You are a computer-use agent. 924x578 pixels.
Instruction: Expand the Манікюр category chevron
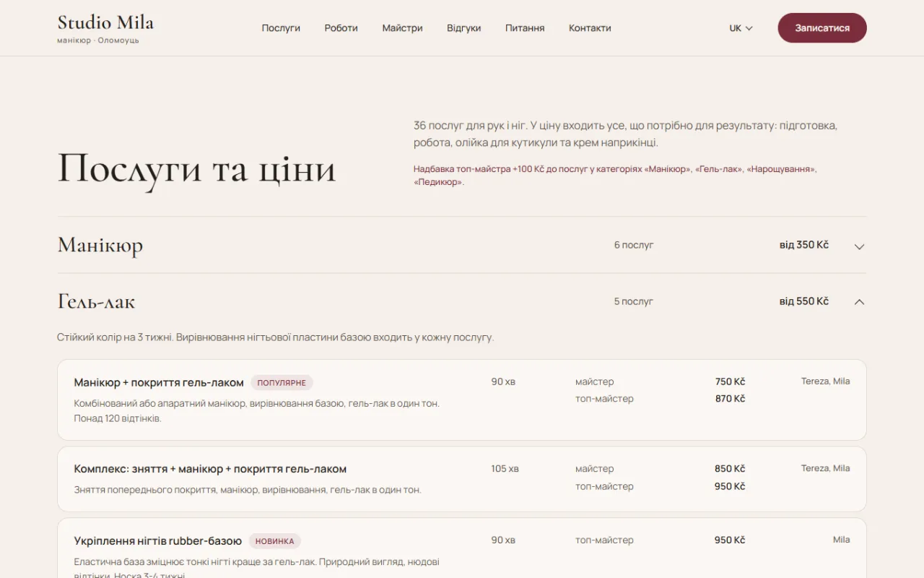click(x=859, y=246)
